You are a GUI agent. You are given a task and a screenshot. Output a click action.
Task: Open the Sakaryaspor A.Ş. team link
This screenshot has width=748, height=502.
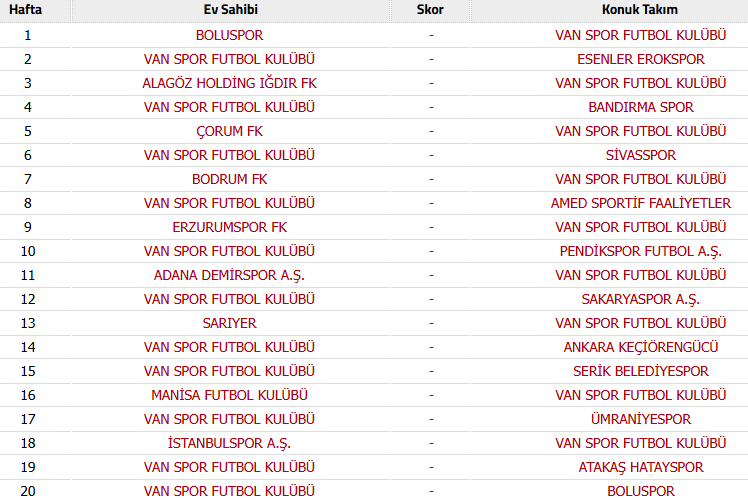[640, 299]
